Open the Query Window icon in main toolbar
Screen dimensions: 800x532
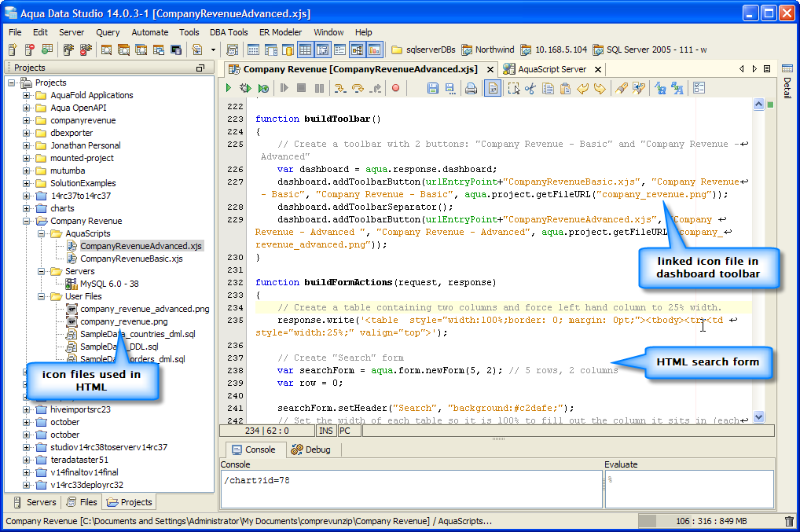(106, 50)
